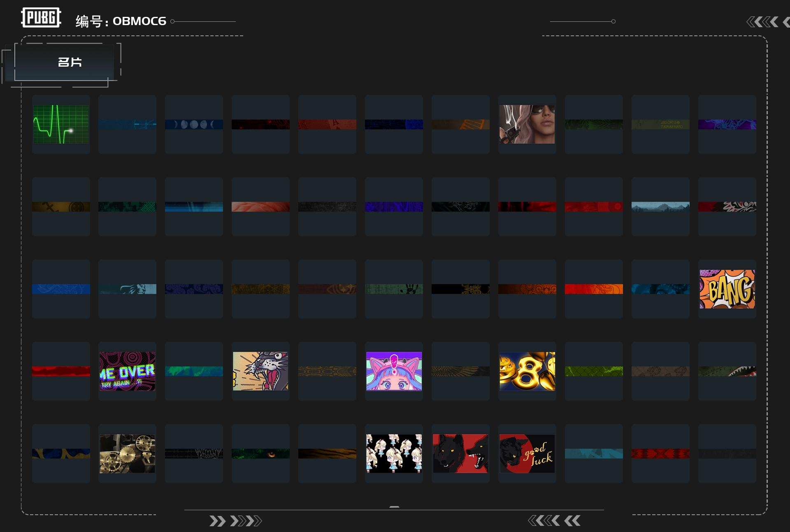
Task: Pick the salmon pink strip nameplate
Action: point(260,207)
